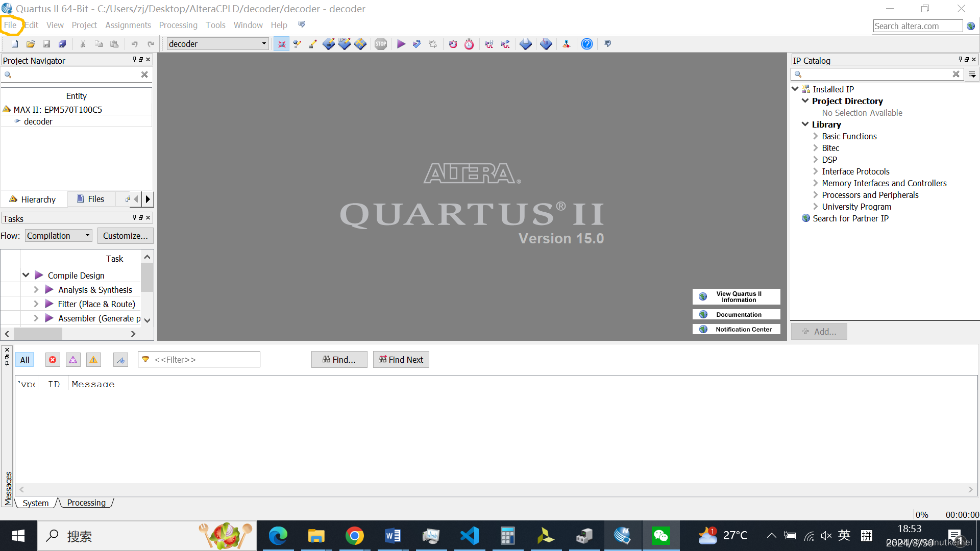The width and height of the screenshot is (980, 551).
Task: Expand the Analysis & Synthesis task
Action: click(x=36, y=290)
